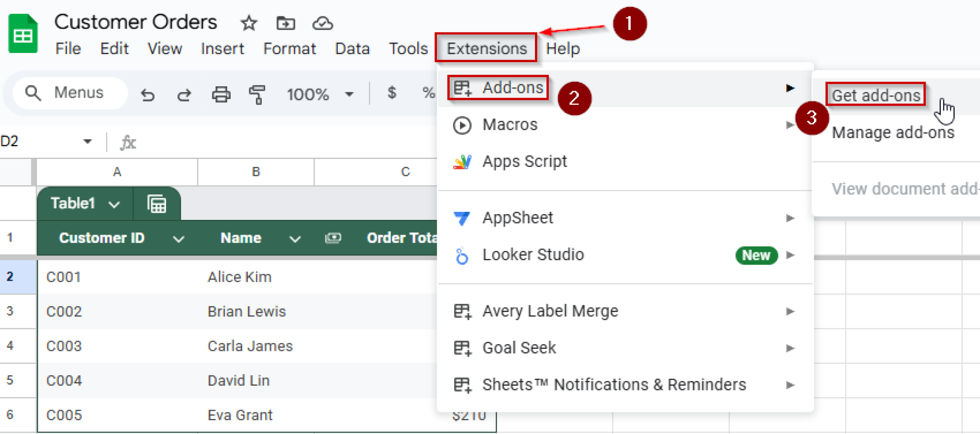Click Get add-ons in the submenu
Image resolution: width=980 pixels, height=434 pixels.
(876, 95)
